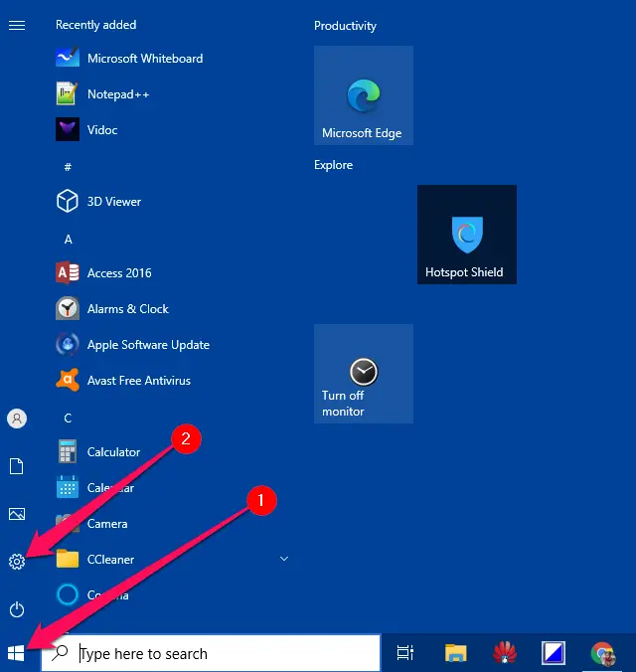Open the Calendar app icon
636x672 pixels.
coord(68,488)
